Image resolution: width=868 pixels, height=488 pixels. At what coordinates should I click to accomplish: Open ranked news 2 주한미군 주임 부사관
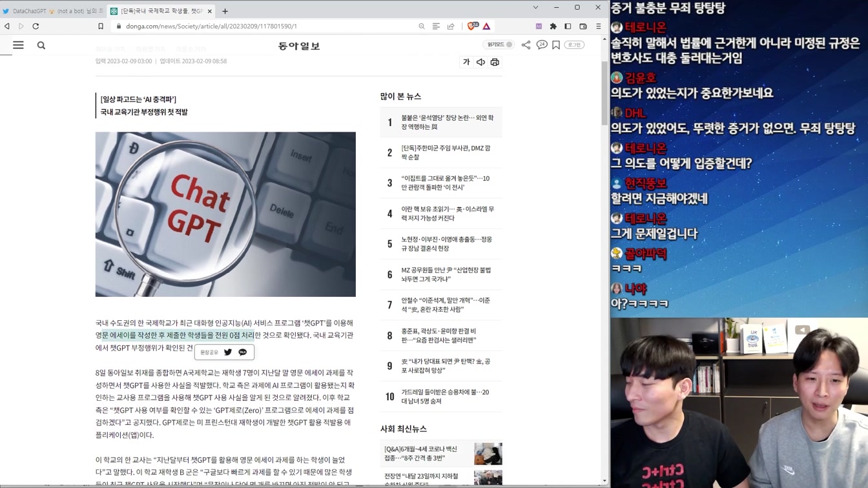coord(441,152)
